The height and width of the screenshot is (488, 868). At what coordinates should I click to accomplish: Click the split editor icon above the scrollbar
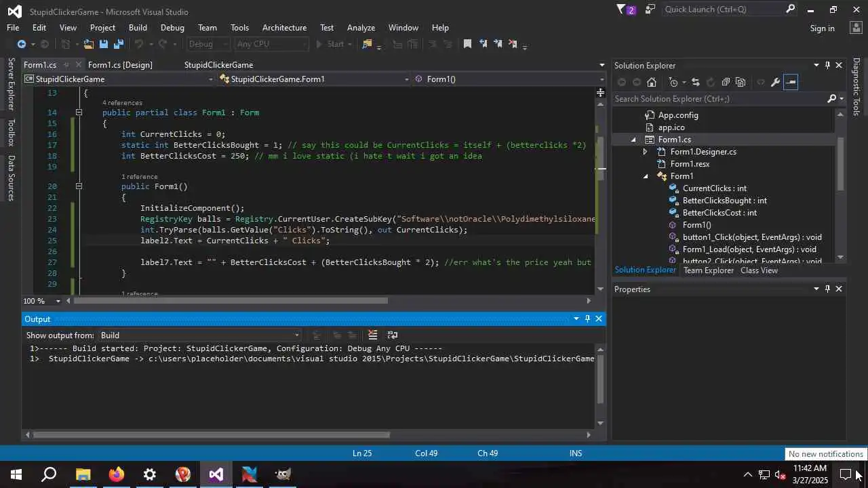point(601,92)
